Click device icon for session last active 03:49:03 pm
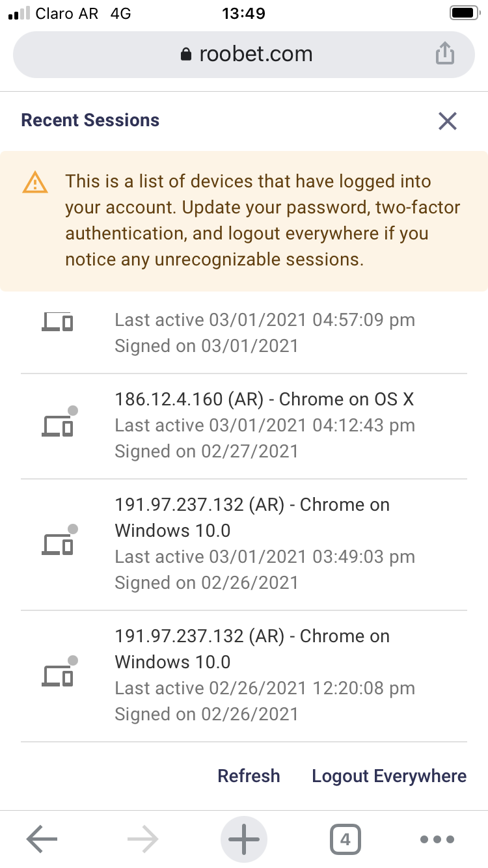Viewport: 488px width, 868px height. (x=57, y=543)
